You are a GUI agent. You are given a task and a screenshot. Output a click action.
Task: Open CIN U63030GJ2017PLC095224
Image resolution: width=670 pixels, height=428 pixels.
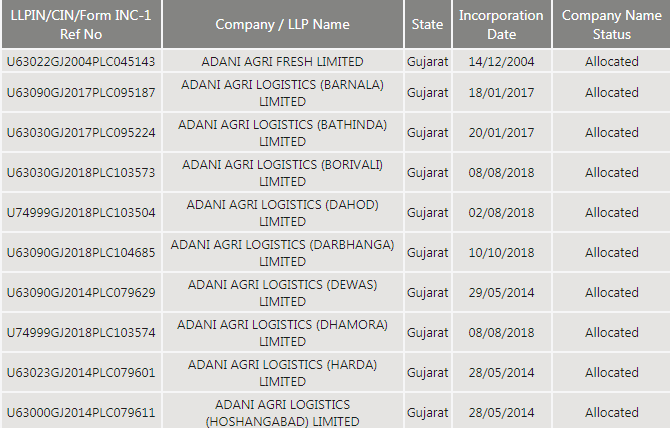81,133
